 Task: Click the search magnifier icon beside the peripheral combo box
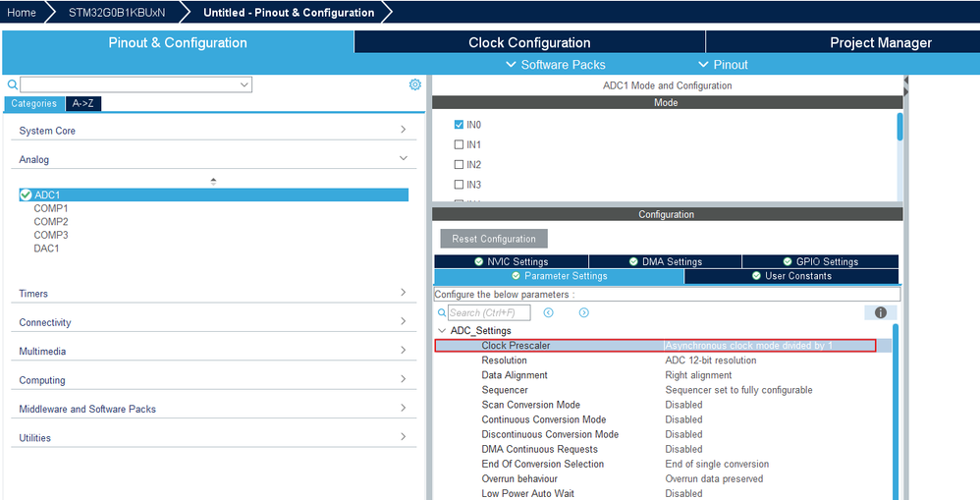pyautogui.click(x=12, y=84)
